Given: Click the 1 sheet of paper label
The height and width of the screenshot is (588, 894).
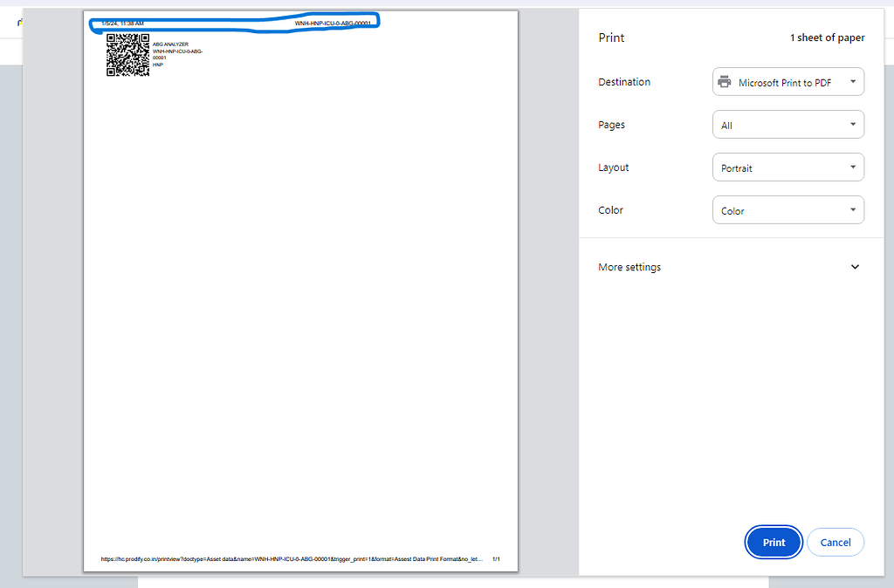Looking at the screenshot, I should point(827,38).
